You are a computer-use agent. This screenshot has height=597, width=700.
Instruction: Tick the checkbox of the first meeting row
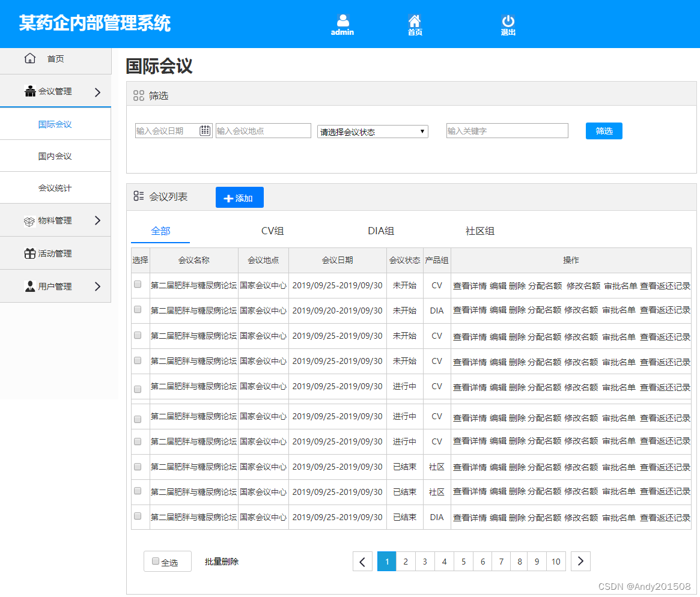pos(137,285)
